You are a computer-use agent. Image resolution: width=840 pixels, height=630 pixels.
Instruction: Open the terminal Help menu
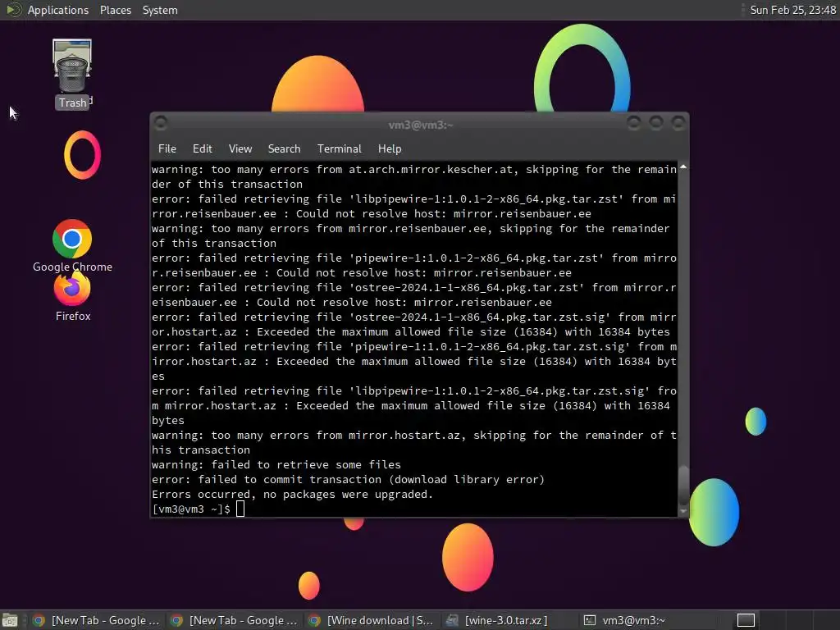tap(390, 149)
